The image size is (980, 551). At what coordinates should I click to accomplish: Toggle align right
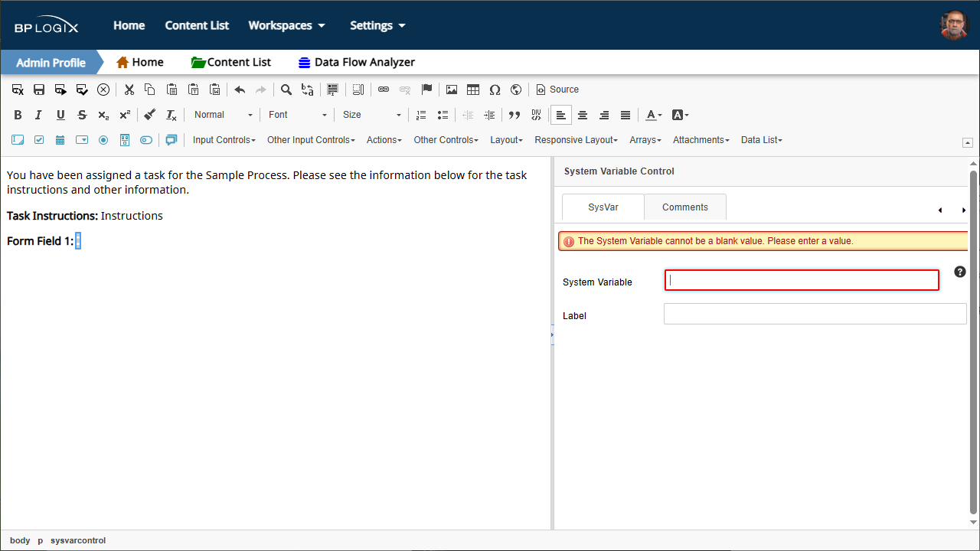coord(604,115)
